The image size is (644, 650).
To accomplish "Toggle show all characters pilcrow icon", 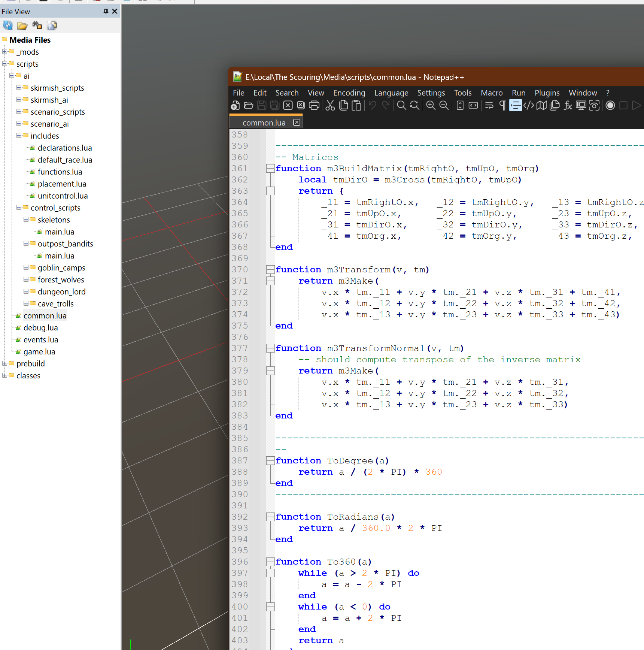I will (502, 106).
